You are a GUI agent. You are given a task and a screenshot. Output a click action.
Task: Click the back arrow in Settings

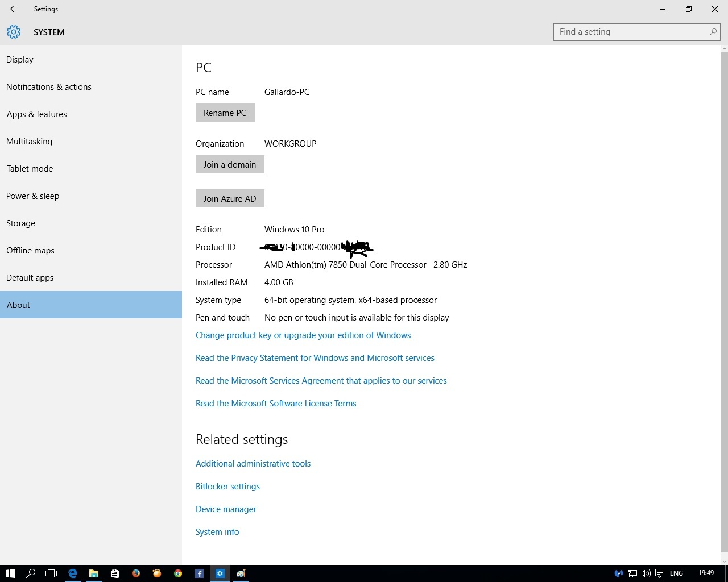click(x=14, y=9)
